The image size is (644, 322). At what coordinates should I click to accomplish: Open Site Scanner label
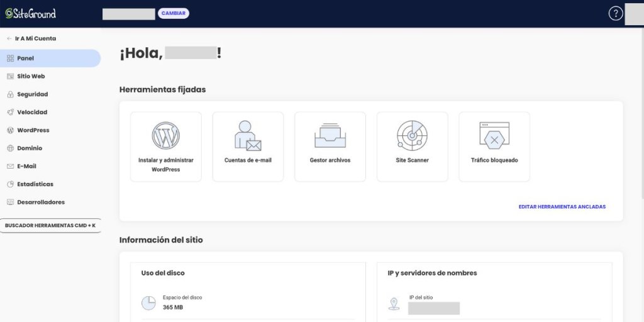click(413, 160)
